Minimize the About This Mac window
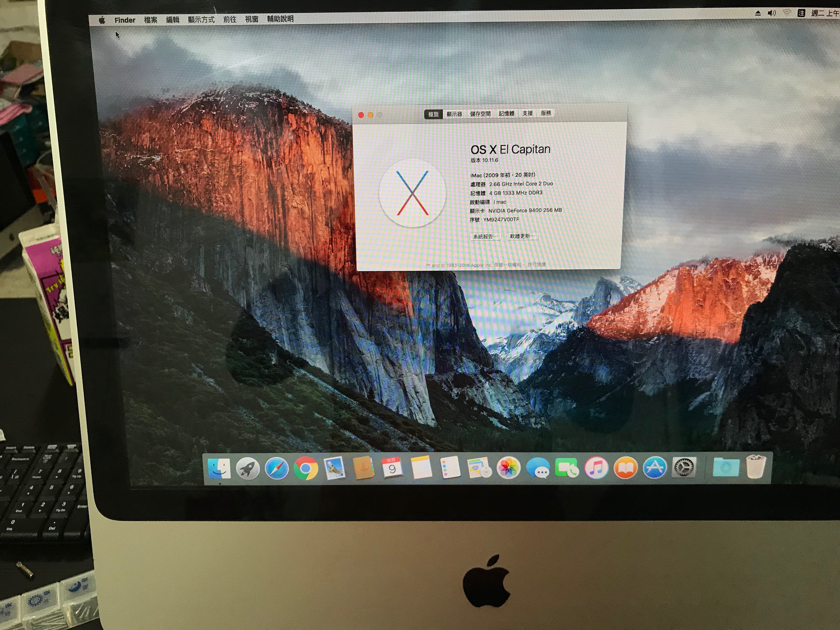Screen dimensions: 840x630 (x=370, y=115)
